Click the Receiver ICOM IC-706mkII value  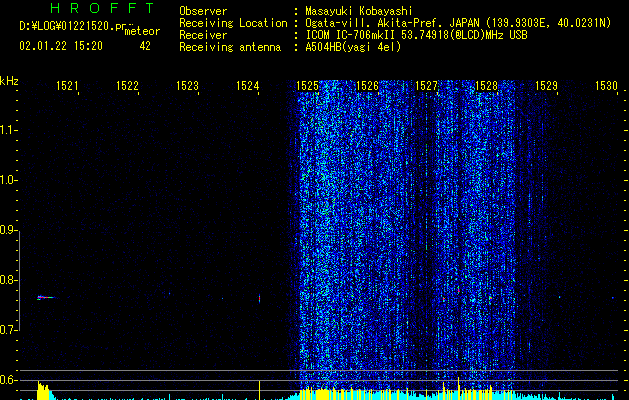tap(416, 35)
